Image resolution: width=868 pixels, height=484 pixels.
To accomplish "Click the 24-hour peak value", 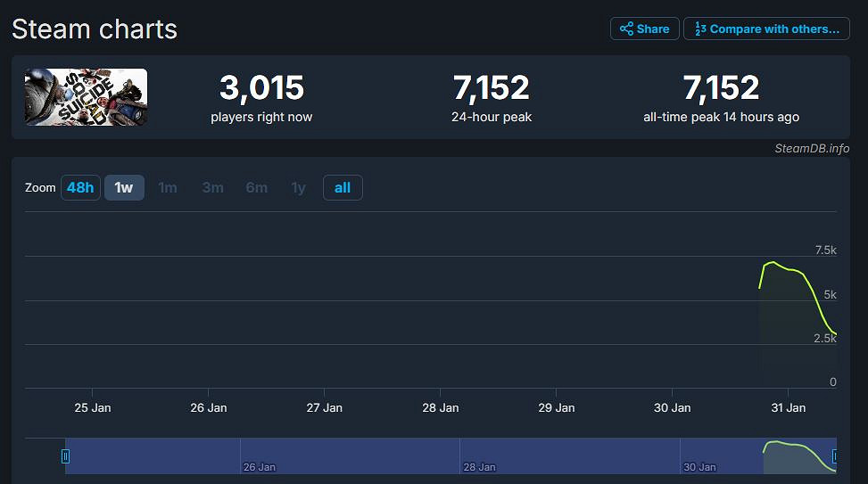I will tap(491, 88).
